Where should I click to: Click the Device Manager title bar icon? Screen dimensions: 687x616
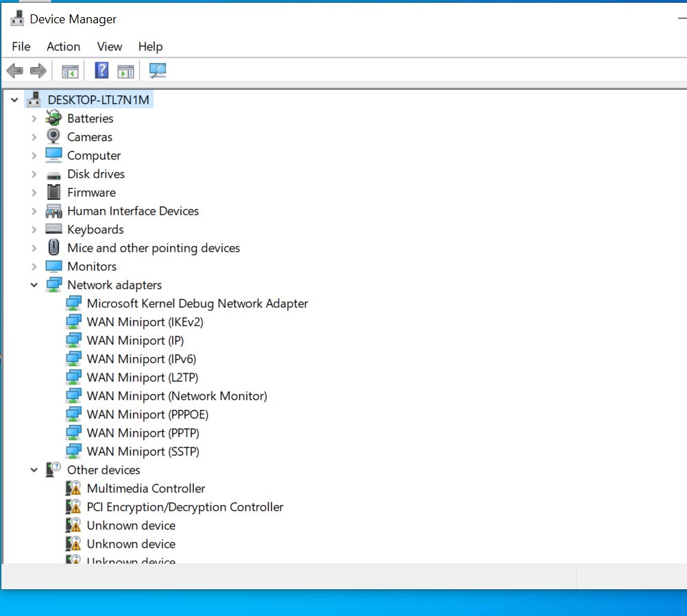[18, 19]
